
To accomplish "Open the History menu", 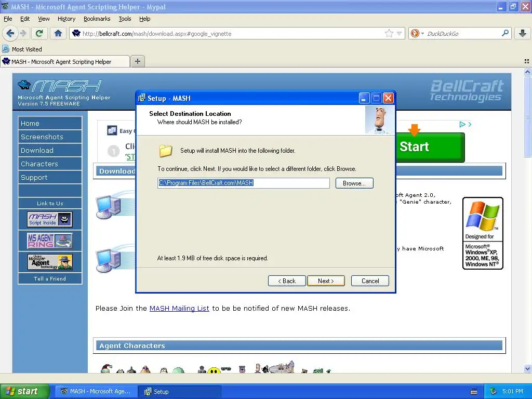I will point(66,19).
